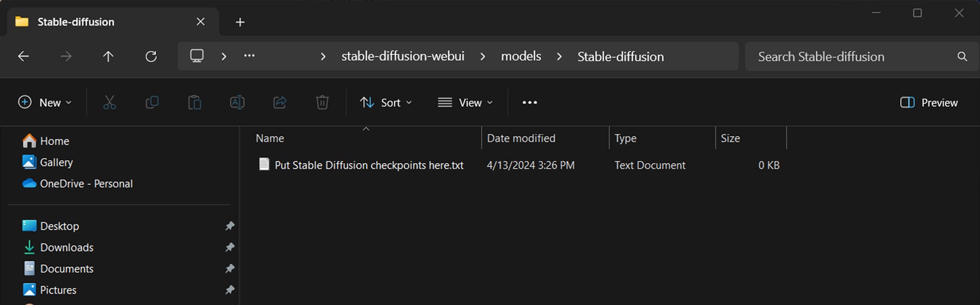Open the New dropdown menu
Viewport: 980px width, 305px height.
point(45,102)
